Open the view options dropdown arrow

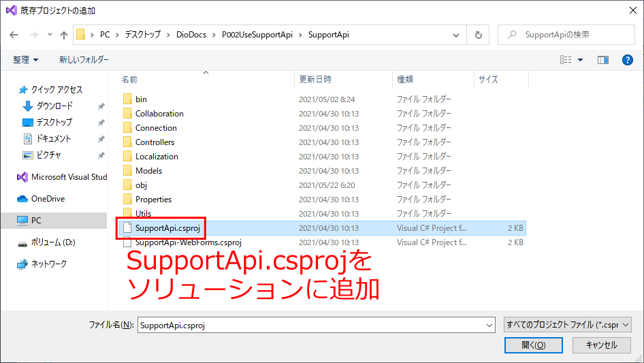point(580,60)
